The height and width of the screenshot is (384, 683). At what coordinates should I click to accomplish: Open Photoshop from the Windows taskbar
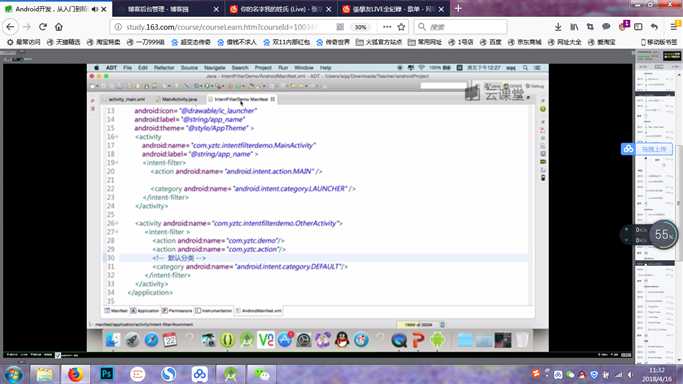point(106,374)
